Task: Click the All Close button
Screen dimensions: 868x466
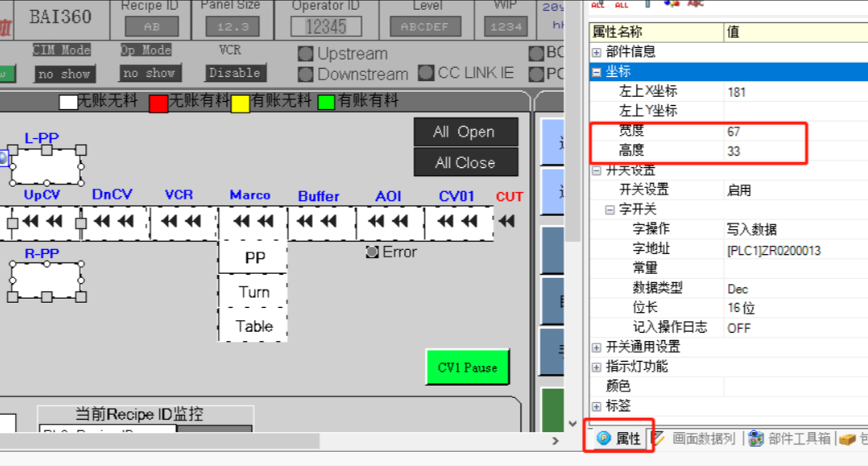Action: tap(465, 162)
